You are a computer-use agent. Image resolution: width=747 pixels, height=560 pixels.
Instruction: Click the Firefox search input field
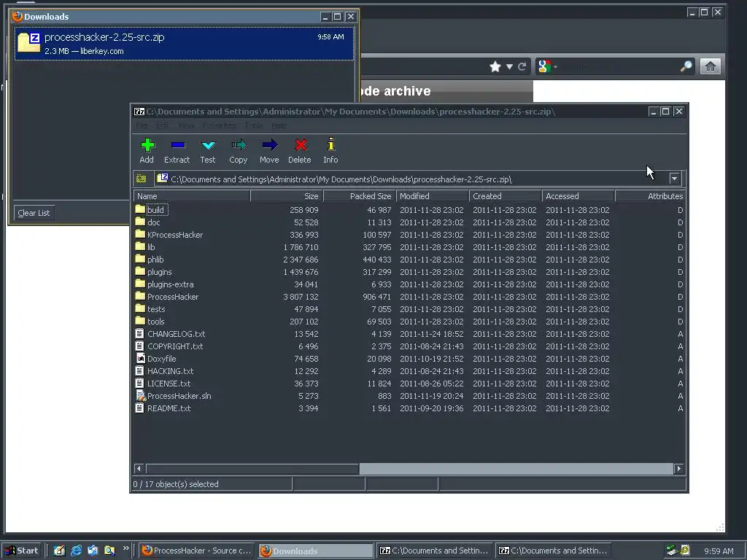pos(618,66)
